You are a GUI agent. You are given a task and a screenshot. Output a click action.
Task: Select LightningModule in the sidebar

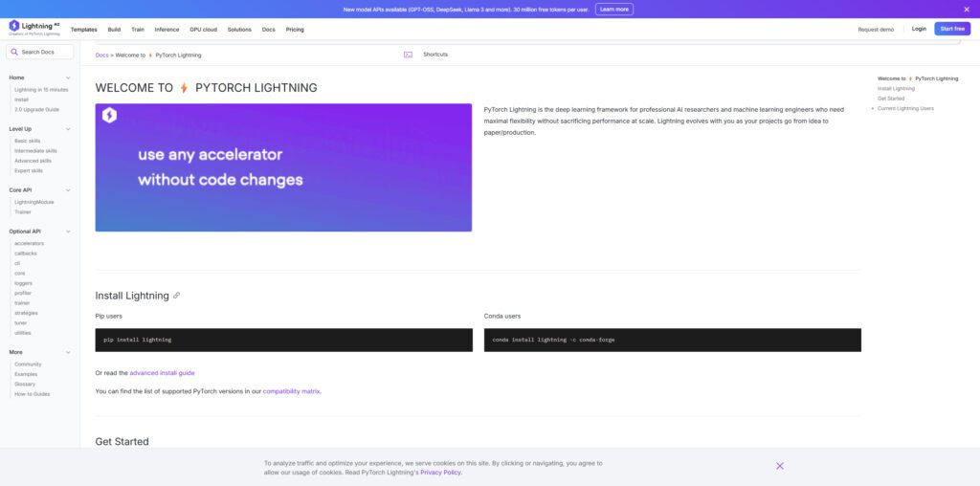click(x=33, y=202)
